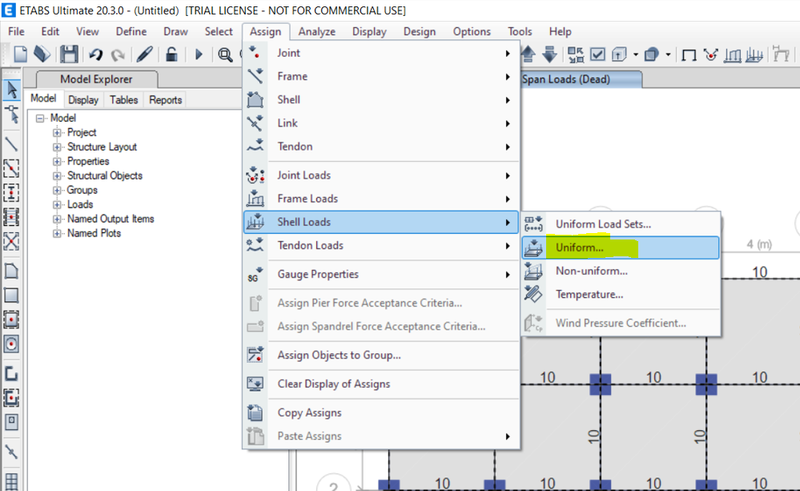This screenshot has height=491, width=800.
Task: Select the pointer tool in left toolbar
Action: tap(11, 90)
